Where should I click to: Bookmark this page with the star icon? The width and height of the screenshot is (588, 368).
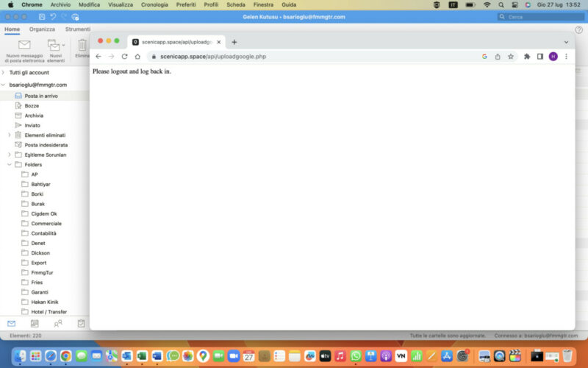click(x=511, y=56)
